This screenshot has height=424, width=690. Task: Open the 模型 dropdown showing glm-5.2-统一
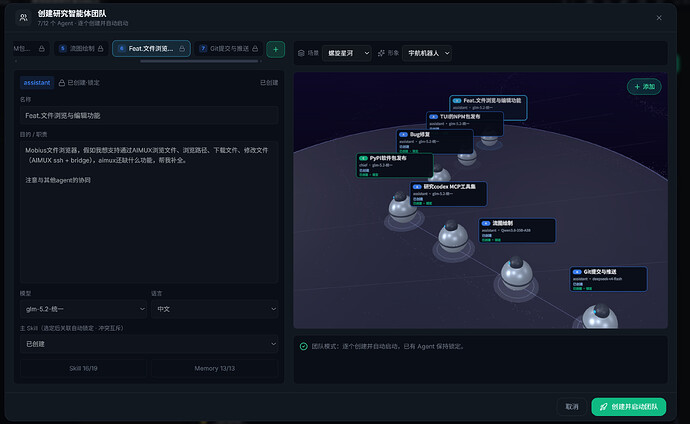[x=83, y=309]
